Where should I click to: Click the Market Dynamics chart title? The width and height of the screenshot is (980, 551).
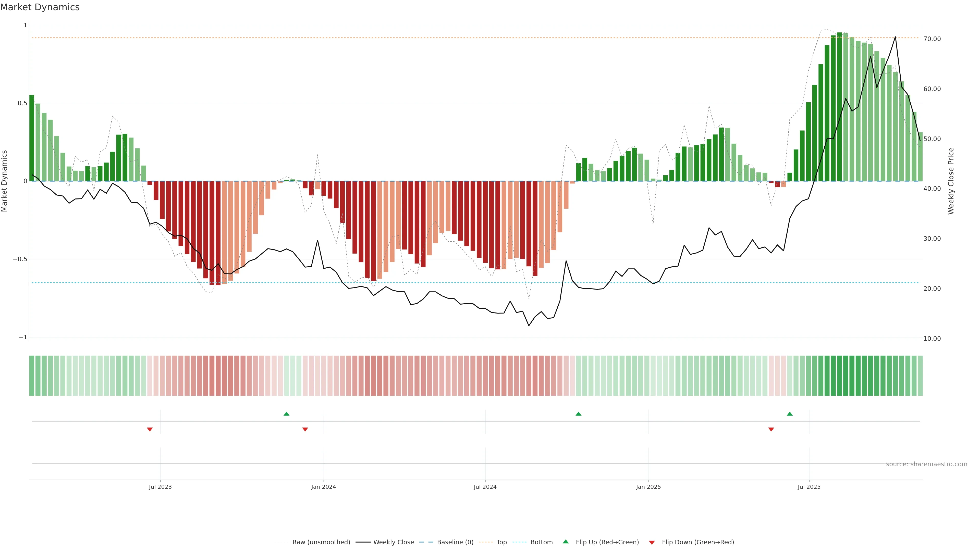40,7
